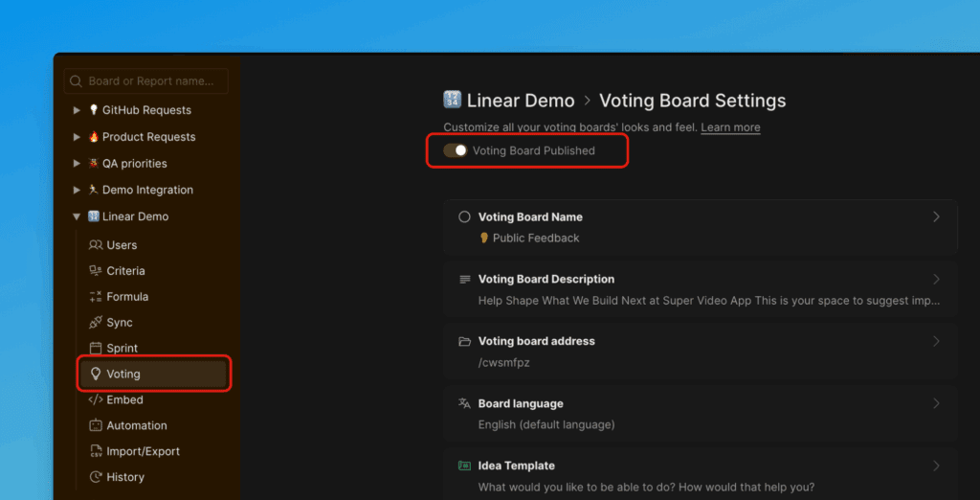Expand the Product Requests board
The image size is (980, 500).
(77, 137)
